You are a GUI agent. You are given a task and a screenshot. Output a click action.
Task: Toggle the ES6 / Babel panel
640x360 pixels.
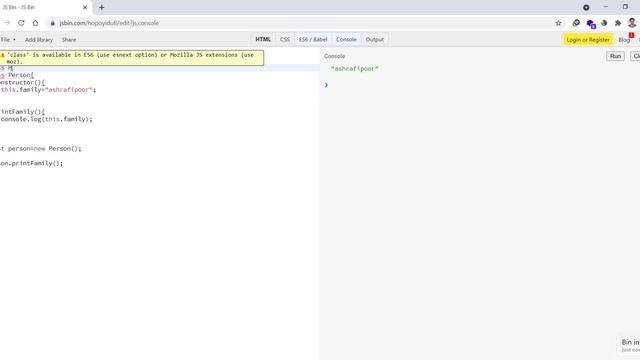313,40
